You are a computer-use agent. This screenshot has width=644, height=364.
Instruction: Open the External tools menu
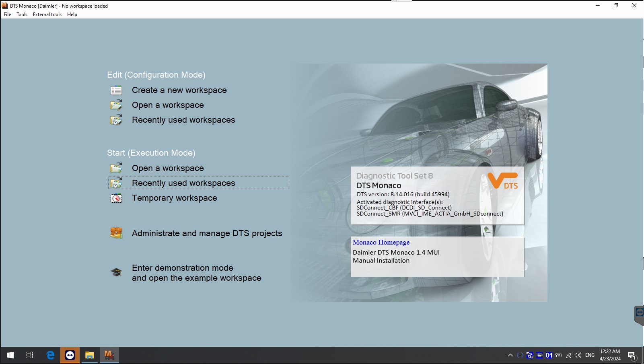pos(47,14)
